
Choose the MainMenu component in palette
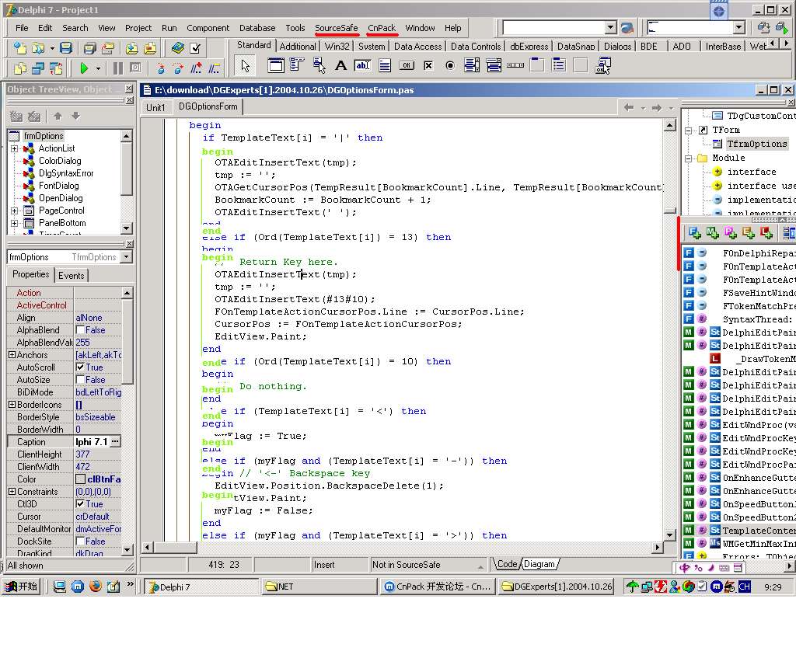click(x=298, y=66)
